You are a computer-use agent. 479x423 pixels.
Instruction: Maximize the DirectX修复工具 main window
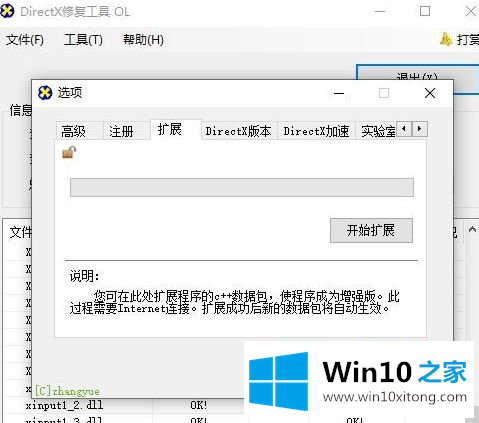pos(425,11)
